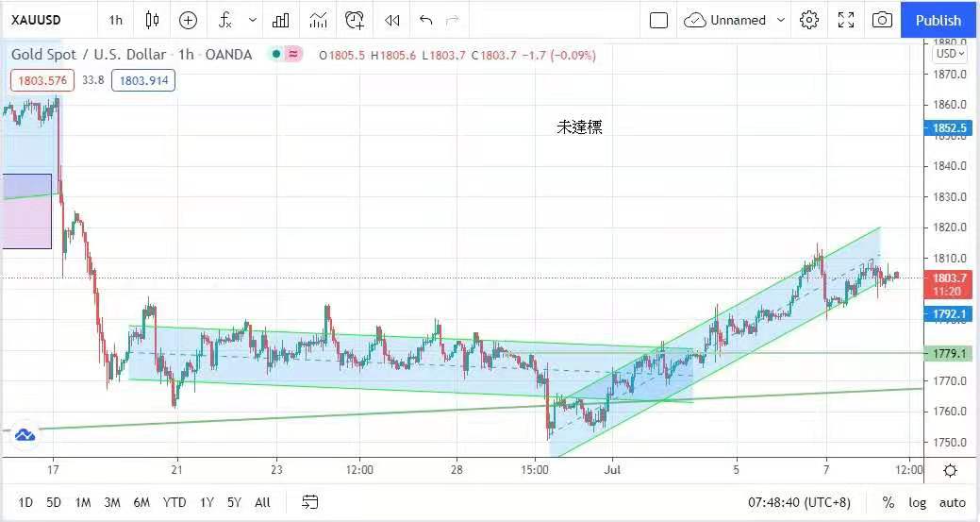Select the 1M date range tab
The height and width of the screenshot is (522, 980).
[x=83, y=502]
